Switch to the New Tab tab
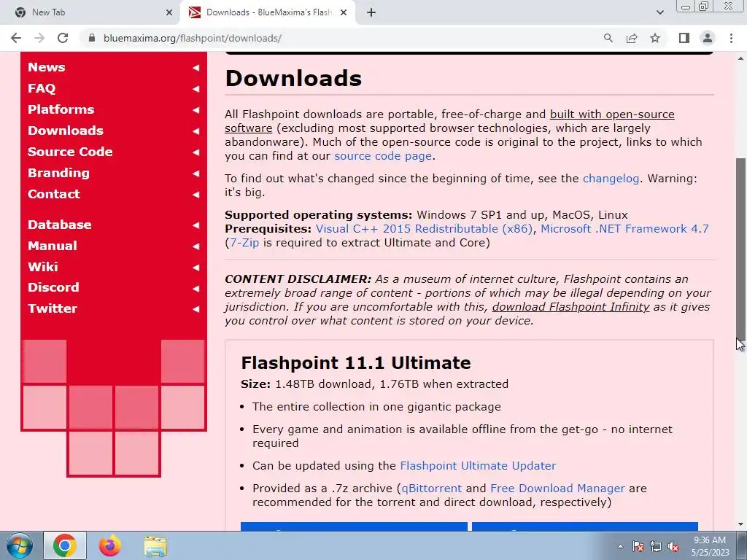Viewport: 747px width, 560px height. pyautogui.click(x=90, y=12)
